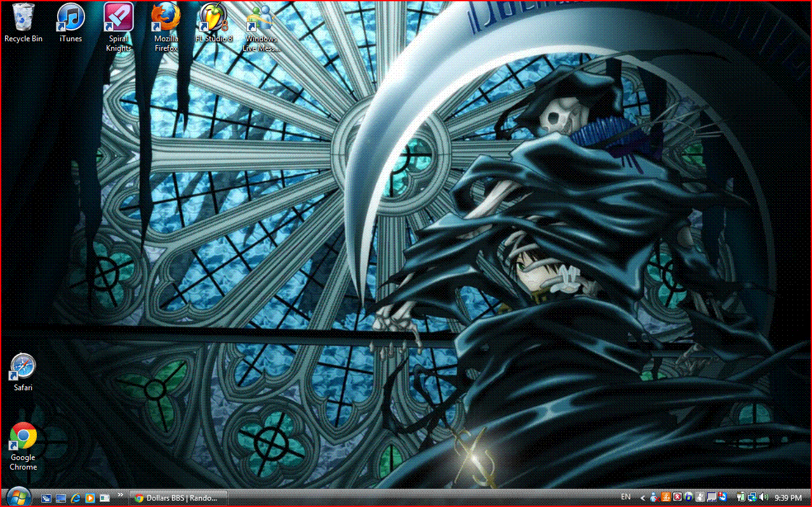Select the iTunes desktop shortcut

click(70, 23)
